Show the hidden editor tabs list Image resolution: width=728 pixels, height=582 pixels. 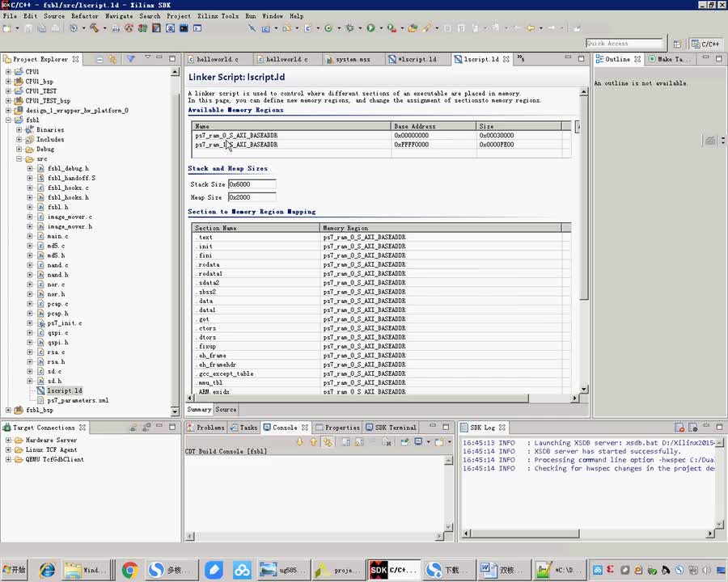(x=520, y=58)
